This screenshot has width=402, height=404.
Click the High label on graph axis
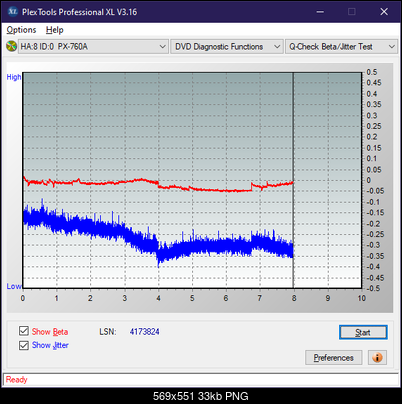coord(14,77)
